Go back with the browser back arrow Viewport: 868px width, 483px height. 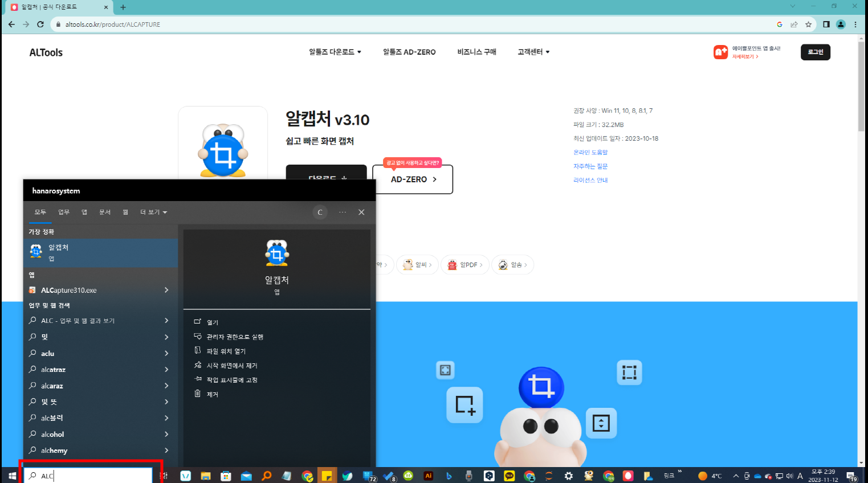pyautogui.click(x=11, y=24)
